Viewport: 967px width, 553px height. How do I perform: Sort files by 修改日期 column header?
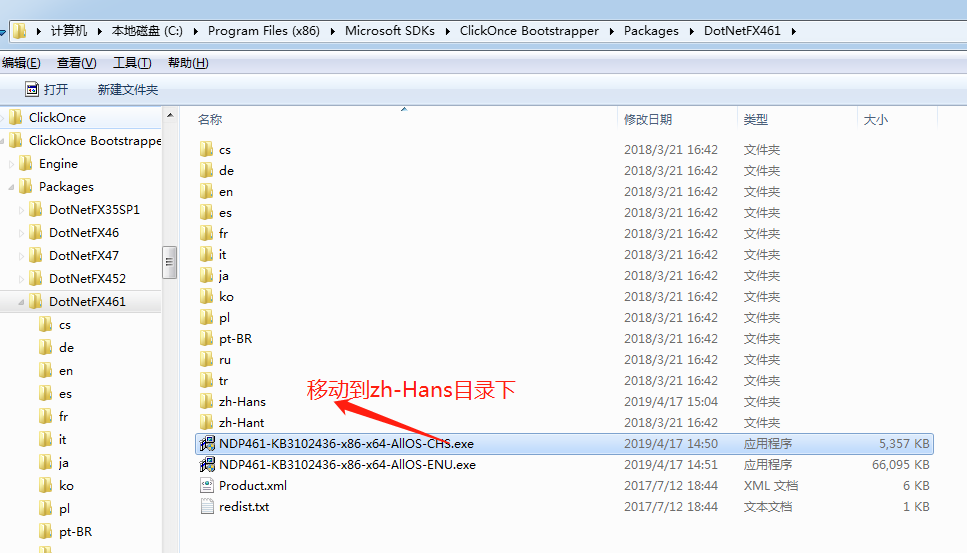(648, 120)
